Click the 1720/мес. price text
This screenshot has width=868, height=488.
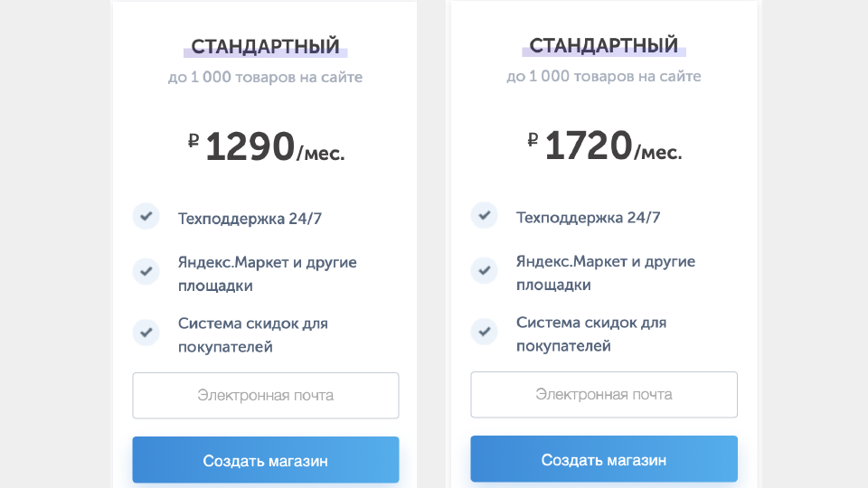click(613, 145)
